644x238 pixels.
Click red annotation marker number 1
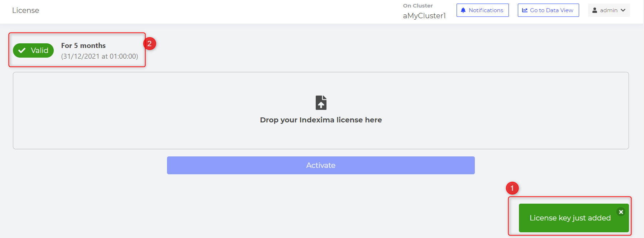(512, 188)
